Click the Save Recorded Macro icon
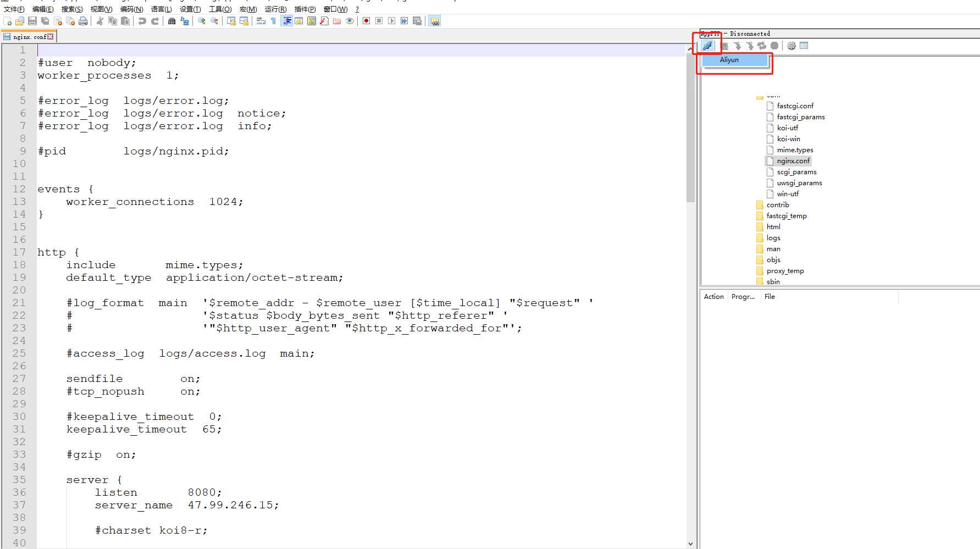This screenshot has width=980, height=549. pyautogui.click(x=417, y=21)
